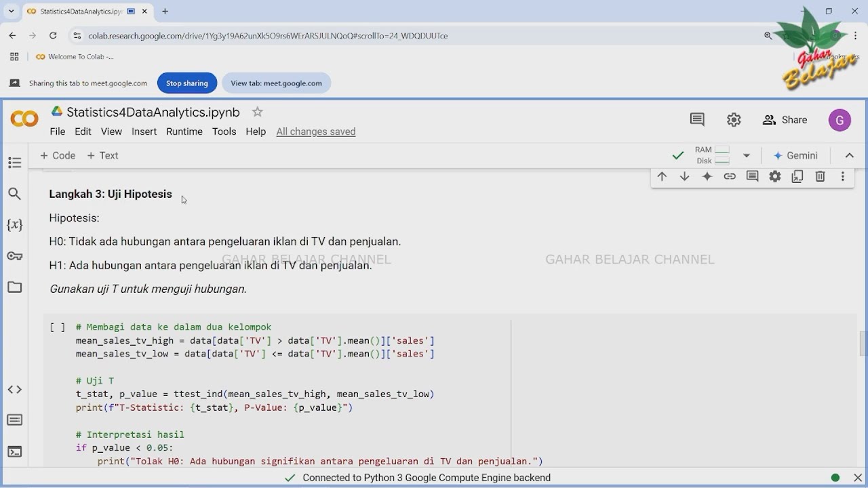Open the tab search dropdown in Chrome
Screen dimensions: 868x488
11,11
